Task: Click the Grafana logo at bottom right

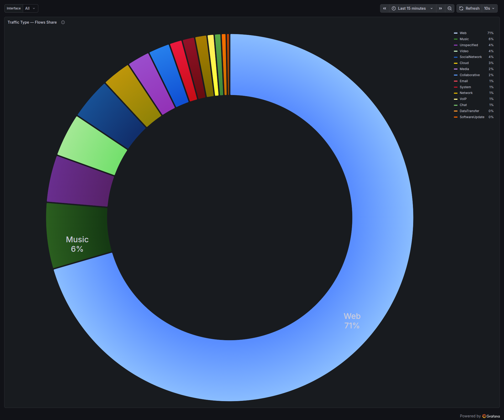Action: click(484, 416)
